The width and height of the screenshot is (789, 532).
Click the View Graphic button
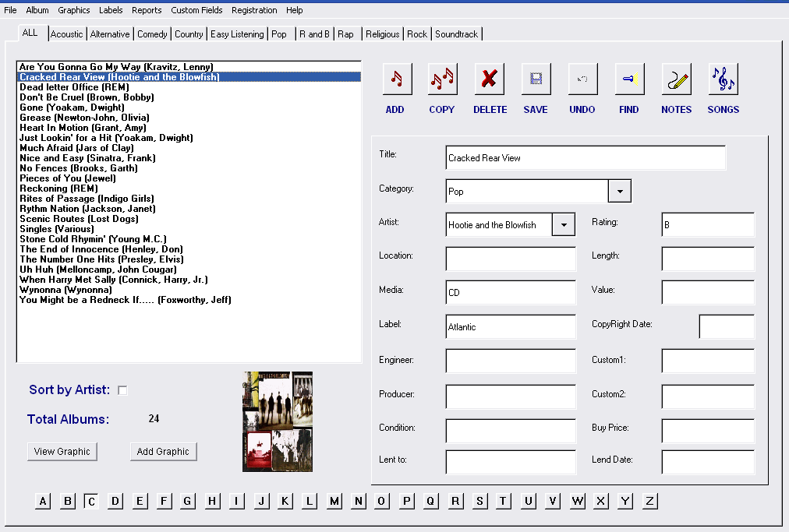pyautogui.click(x=62, y=451)
